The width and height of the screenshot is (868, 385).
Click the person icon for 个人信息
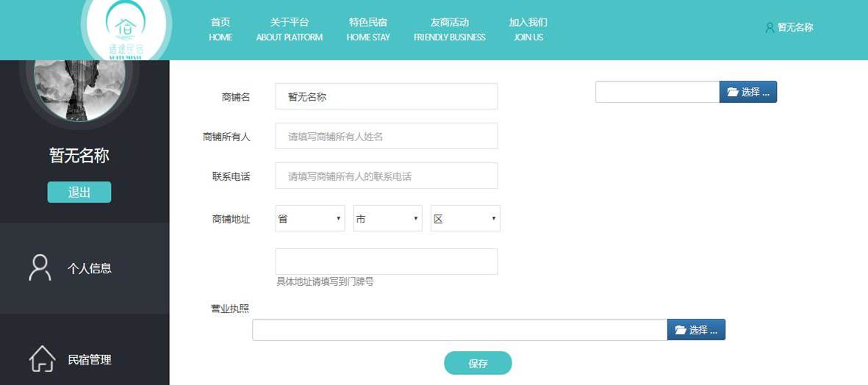tap(40, 268)
